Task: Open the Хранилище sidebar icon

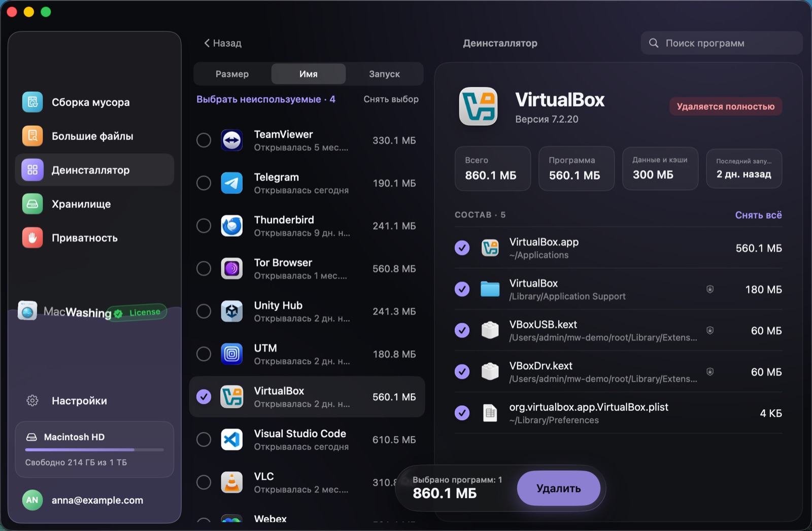Action: click(32, 204)
